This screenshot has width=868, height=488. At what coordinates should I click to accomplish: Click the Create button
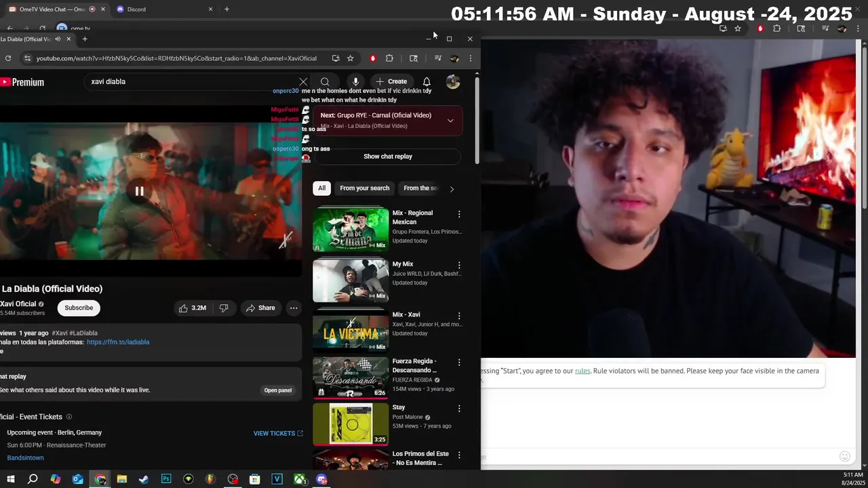(x=391, y=81)
